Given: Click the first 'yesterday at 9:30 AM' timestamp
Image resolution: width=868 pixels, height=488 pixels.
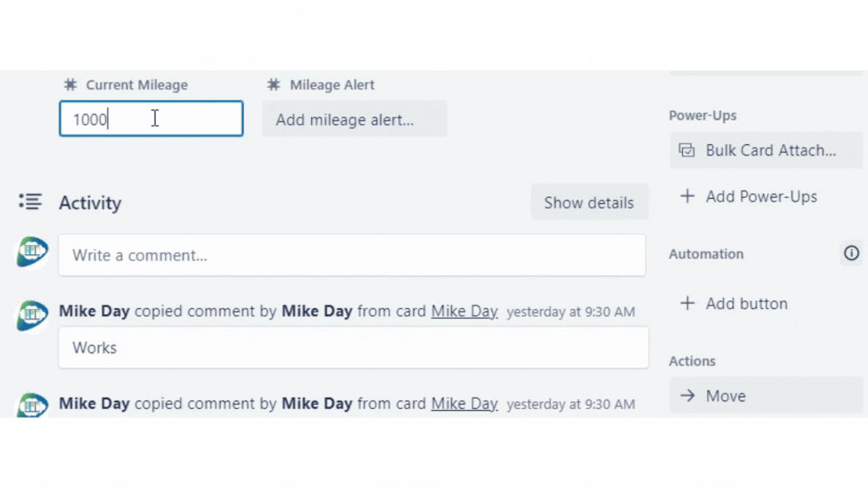Looking at the screenshot, I should click(571, 312).
